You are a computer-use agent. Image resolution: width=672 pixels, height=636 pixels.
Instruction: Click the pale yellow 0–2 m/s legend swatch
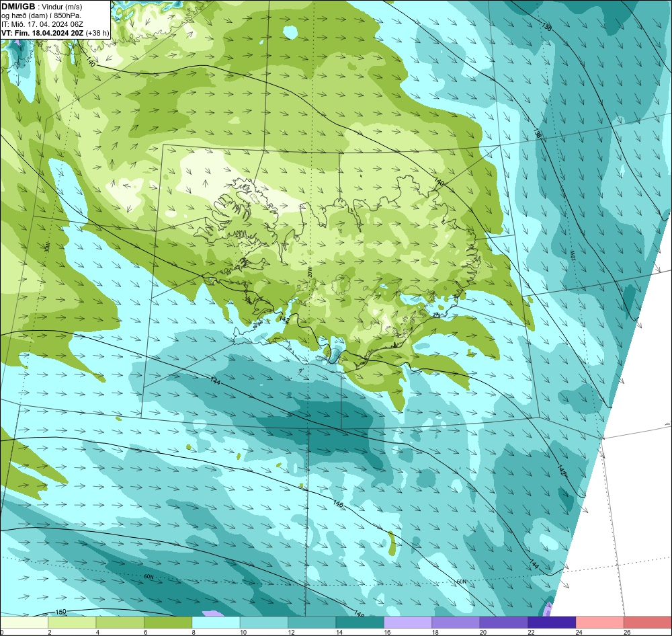tap(24, 623)
